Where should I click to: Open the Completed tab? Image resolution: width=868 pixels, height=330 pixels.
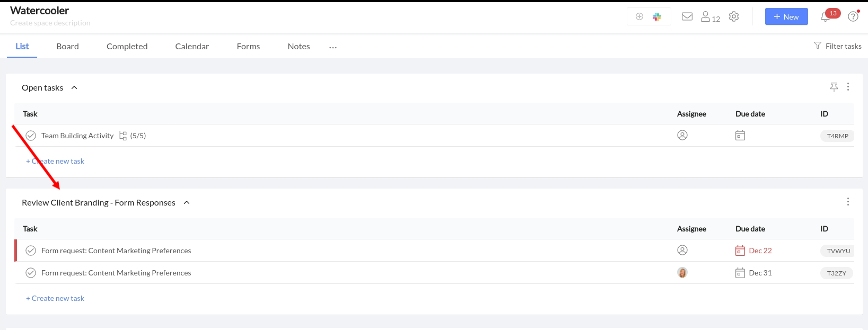tap(127, 46)
